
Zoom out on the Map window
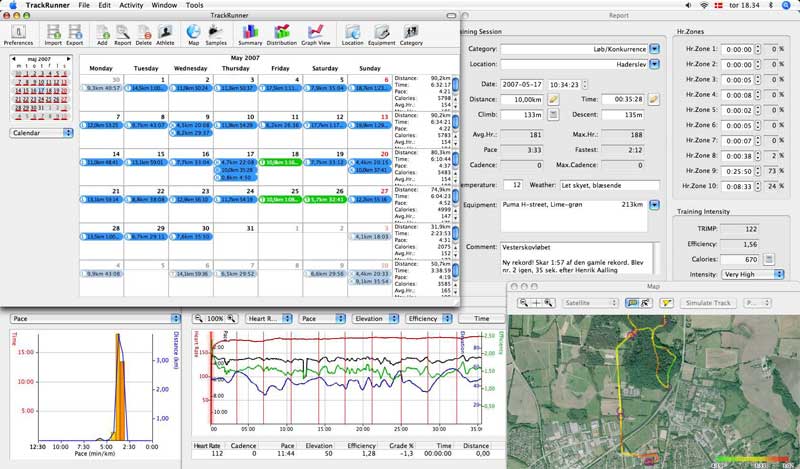pos(523,303)
